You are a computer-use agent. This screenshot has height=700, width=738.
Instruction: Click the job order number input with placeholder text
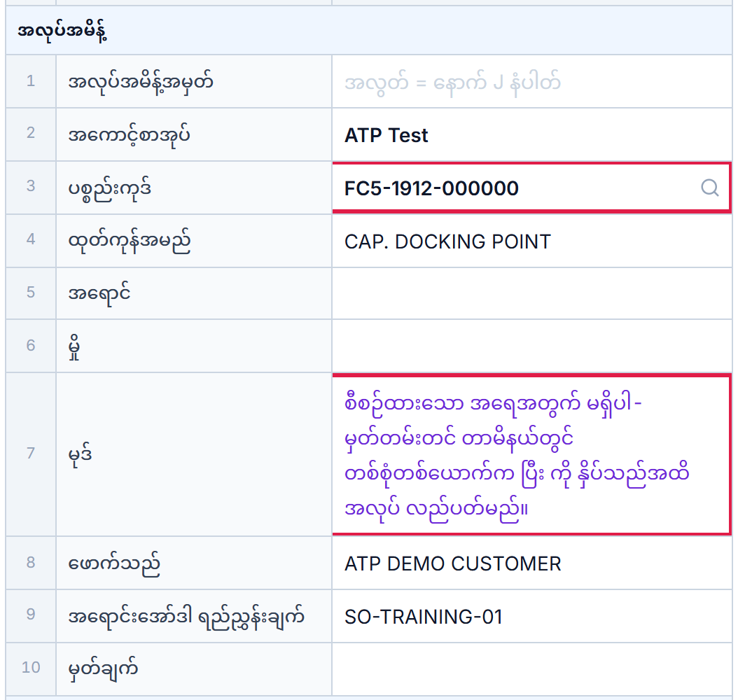[x=532, y=82]
